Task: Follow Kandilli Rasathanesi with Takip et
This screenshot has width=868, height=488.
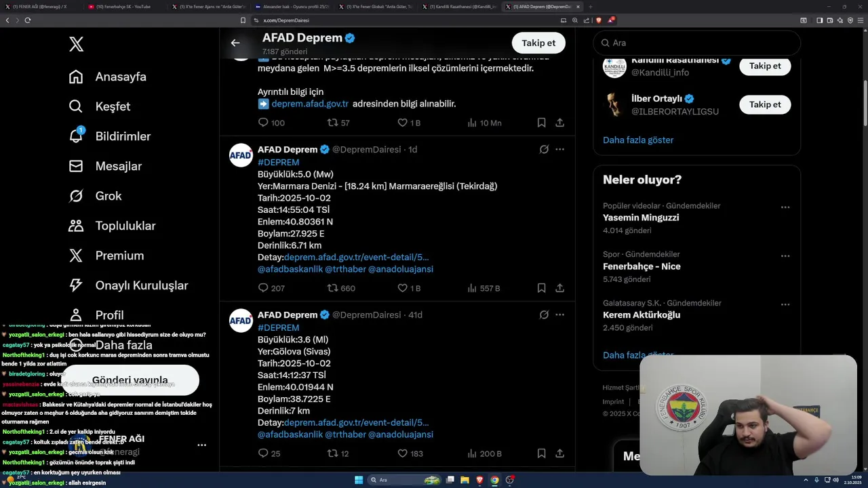Action: (x=765, y=66)
